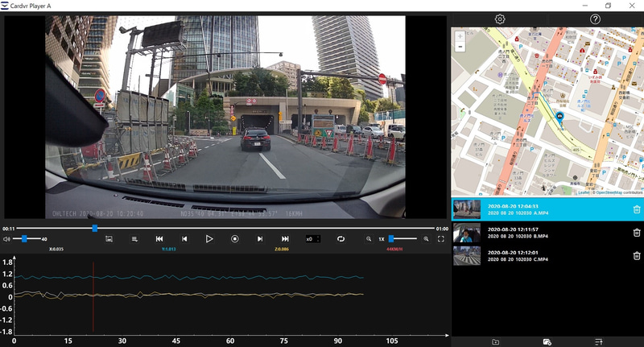The width and height of the screenshot is (644, 347).
Task: Click the 01:00 total duration label
Action: tap(442, 229)
